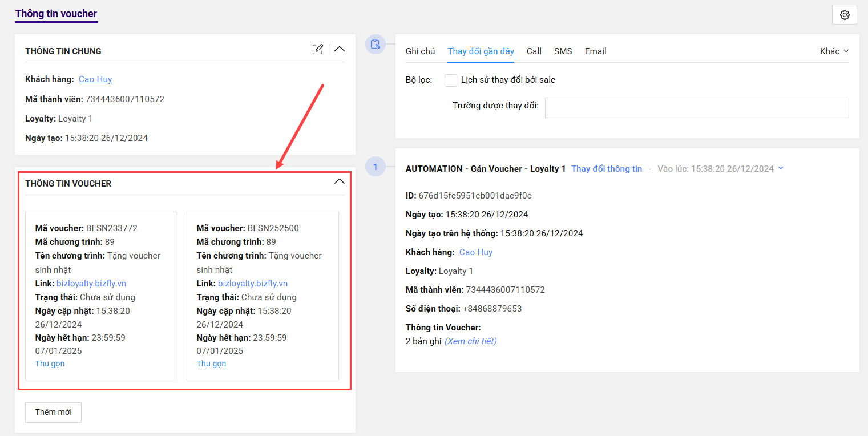Image resolution: width=868 pixels, height=436 pixels.
Task: Open Cao Huy link in general info
Action: click(95, 79)
